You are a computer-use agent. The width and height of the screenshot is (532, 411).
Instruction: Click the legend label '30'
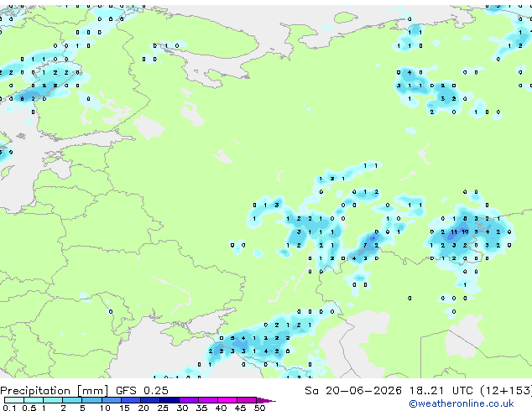pos(182,408)
